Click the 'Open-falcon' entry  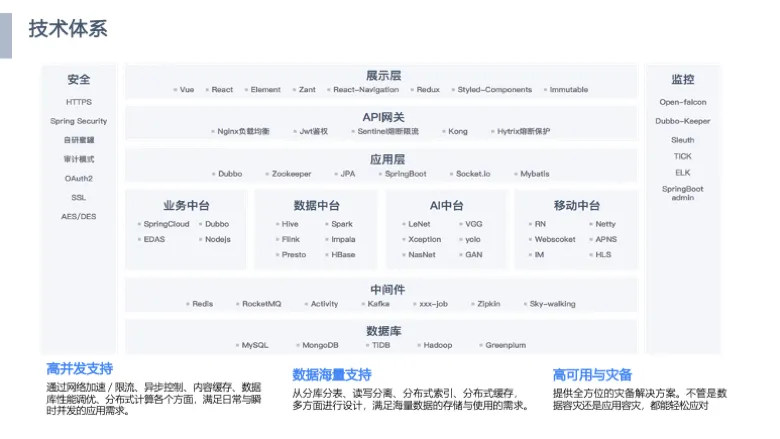[682, 102]
